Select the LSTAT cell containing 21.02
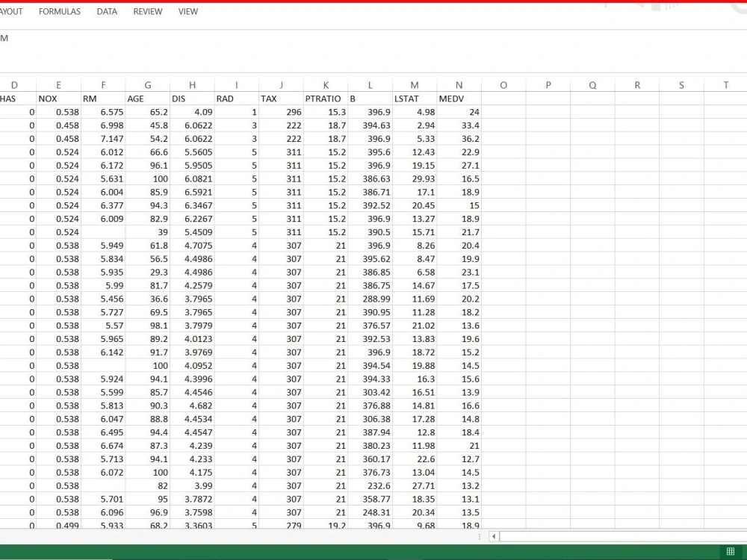This screenshot has height=560, width=747. click(x=415, y=326)
